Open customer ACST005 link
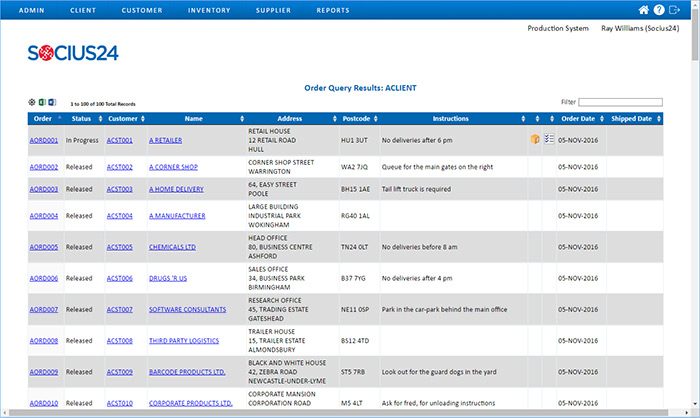 (x=120, y=247)
